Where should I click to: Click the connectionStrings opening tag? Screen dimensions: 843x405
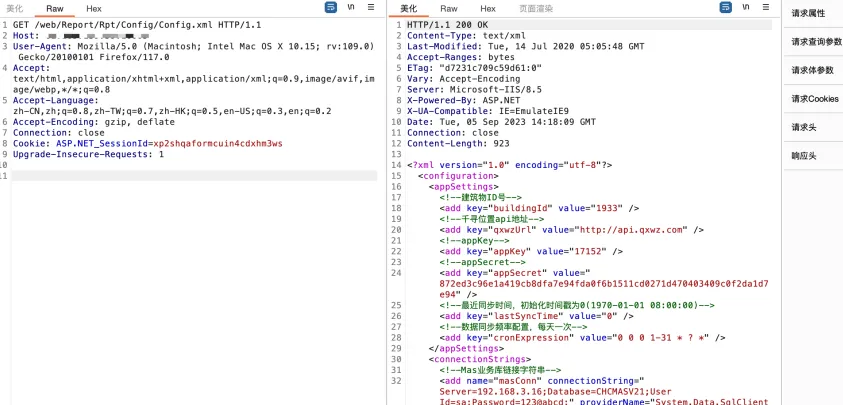(x=480, y=358)
